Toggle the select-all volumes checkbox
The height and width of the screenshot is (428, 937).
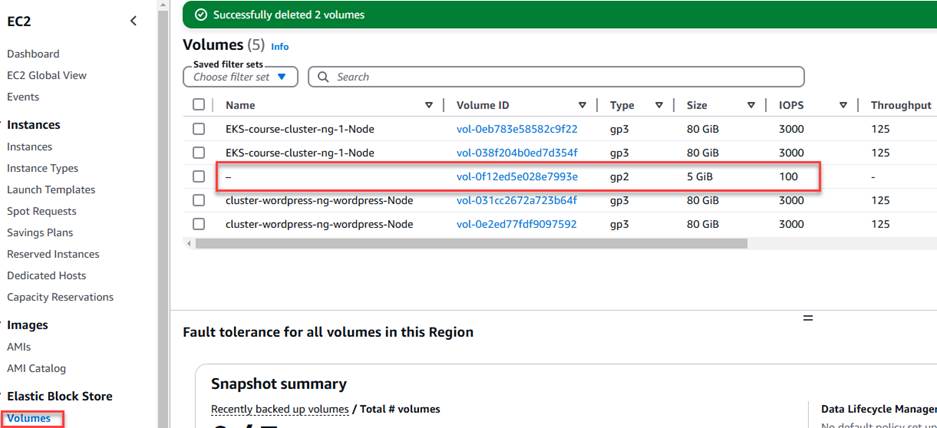(x=199, y=105)
